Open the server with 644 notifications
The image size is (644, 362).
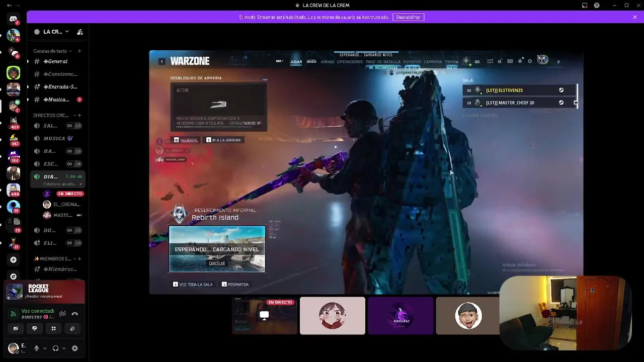(14, 190)
